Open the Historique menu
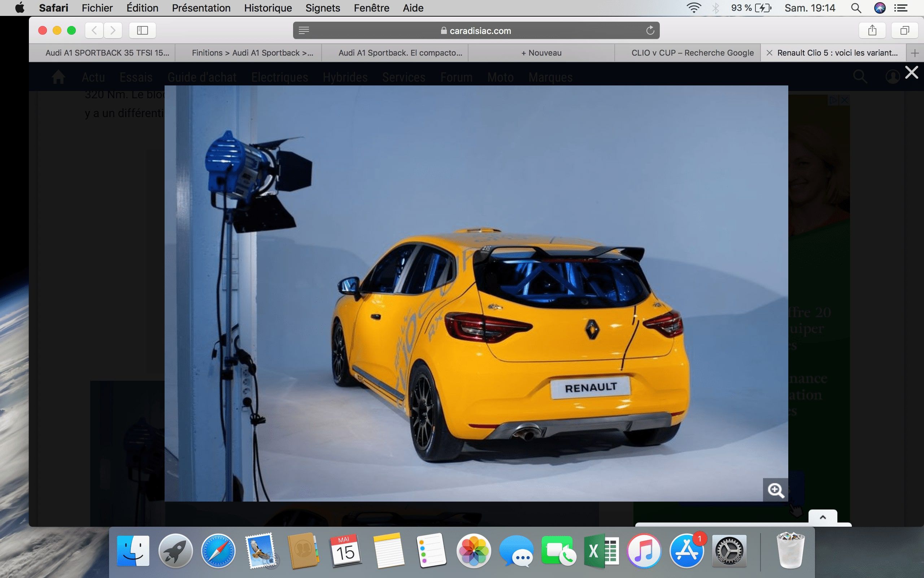The image size is (924, 578). click(268, 8)
